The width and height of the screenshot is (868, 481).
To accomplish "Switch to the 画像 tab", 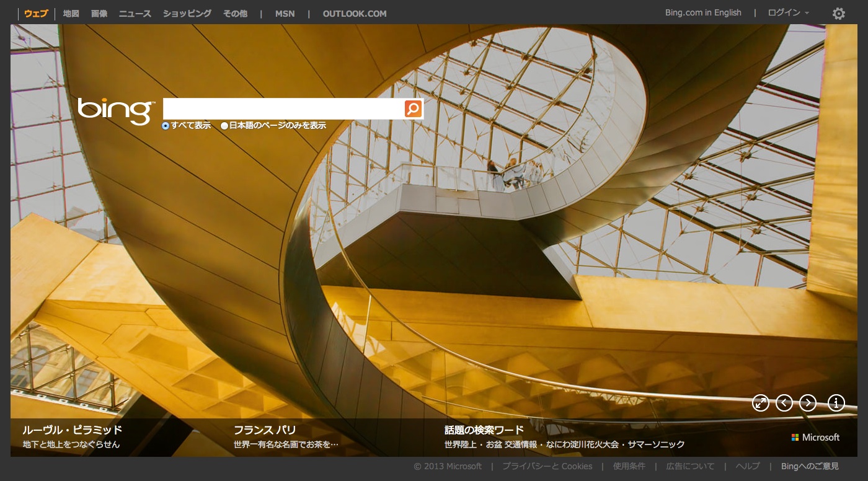I will click(x=99, y=14).
